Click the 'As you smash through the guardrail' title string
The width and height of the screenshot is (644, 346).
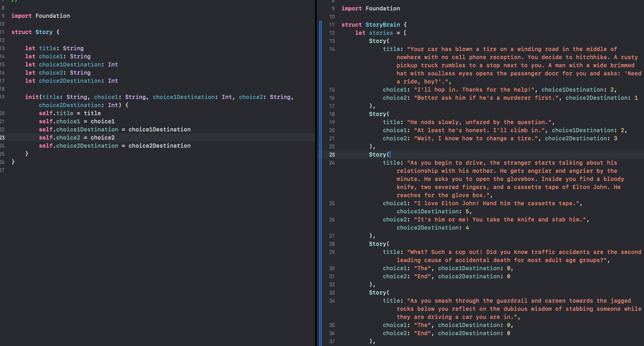pos(519,309)
